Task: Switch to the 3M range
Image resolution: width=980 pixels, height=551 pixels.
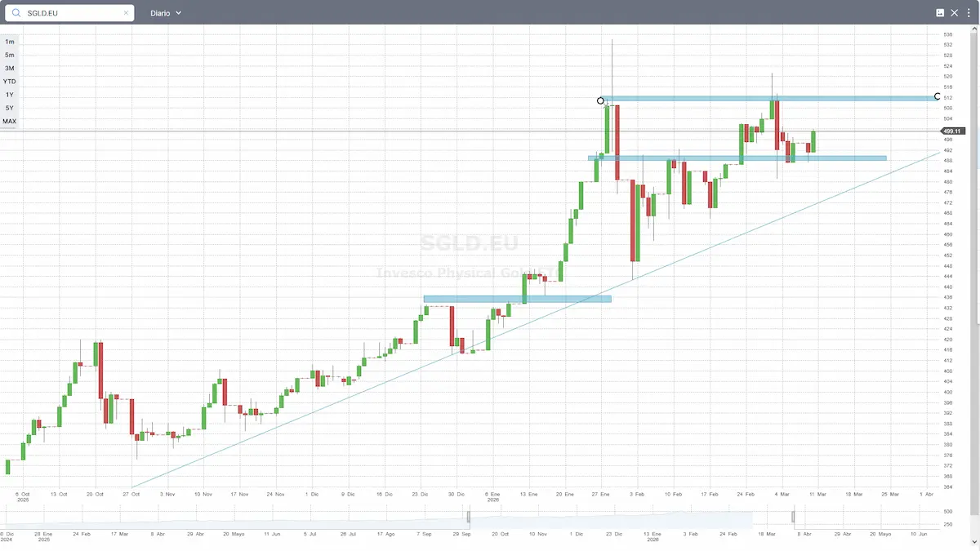Action: 10,69
